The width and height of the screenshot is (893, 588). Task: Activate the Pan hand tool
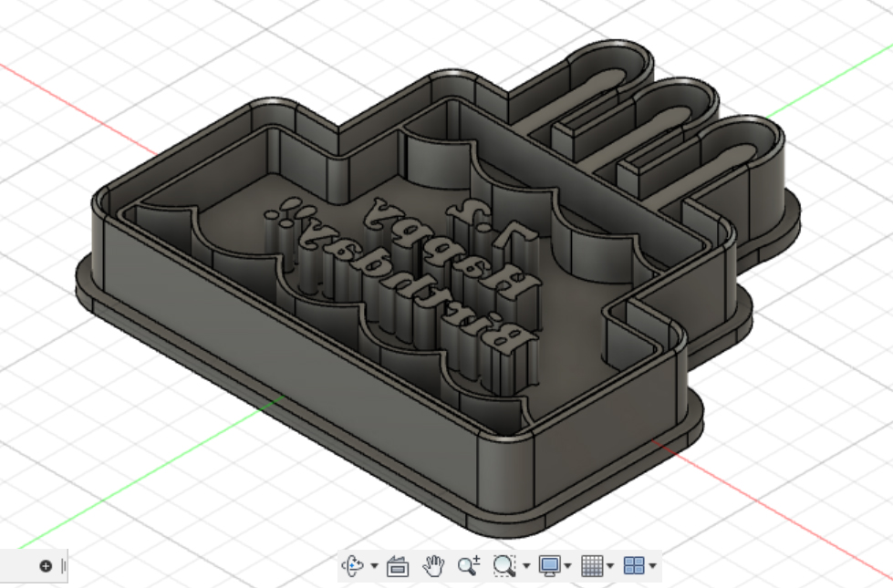pyautogui.click(x=433, y=566)
